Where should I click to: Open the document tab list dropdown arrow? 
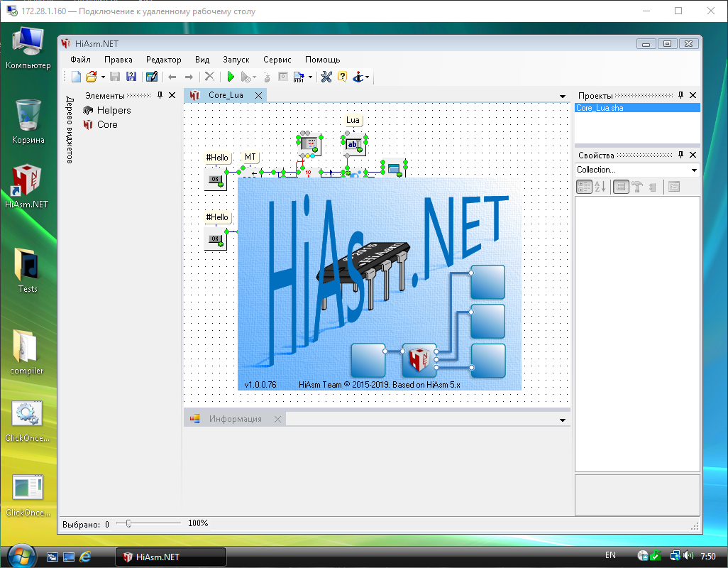click(563, 96)
